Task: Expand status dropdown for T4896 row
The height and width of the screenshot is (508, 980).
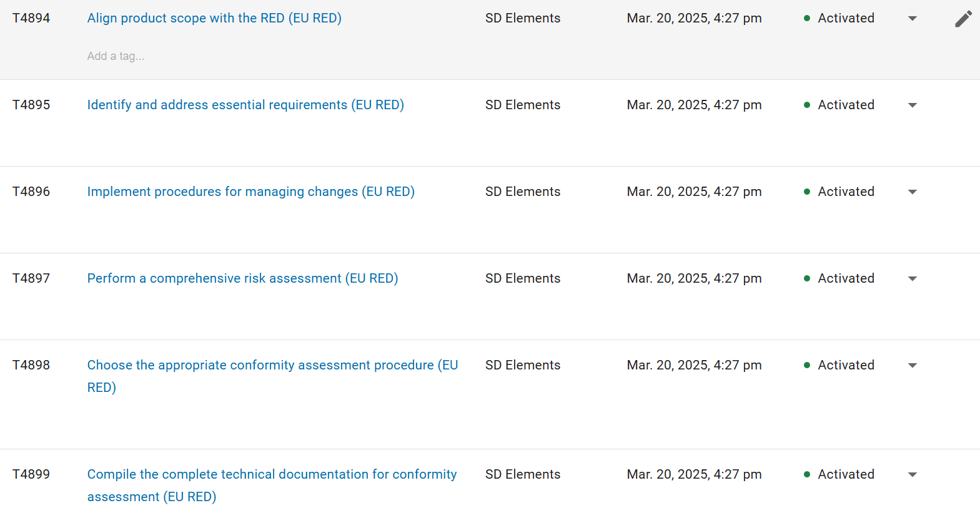Action: 913,192
